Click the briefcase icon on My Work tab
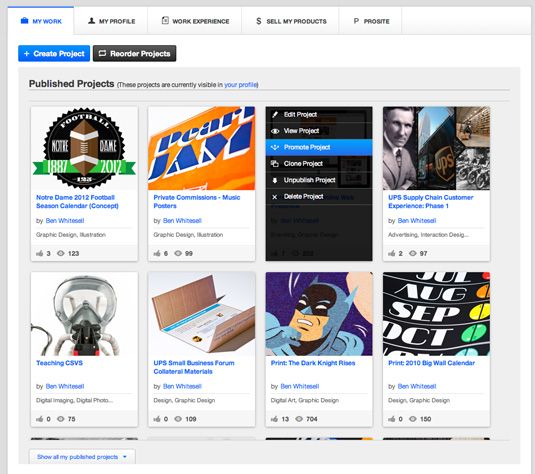The height and width of the screenshot is (474, 535). click(25, 21)
